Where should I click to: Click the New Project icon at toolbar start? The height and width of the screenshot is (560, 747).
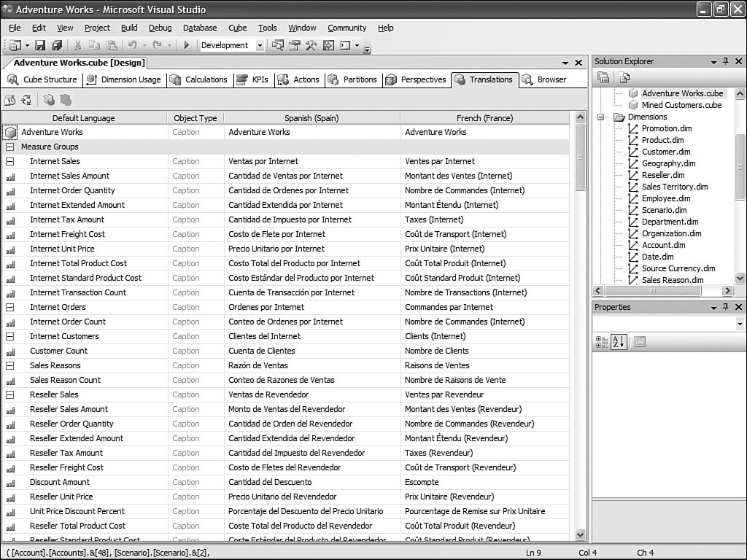coord(15,45)
